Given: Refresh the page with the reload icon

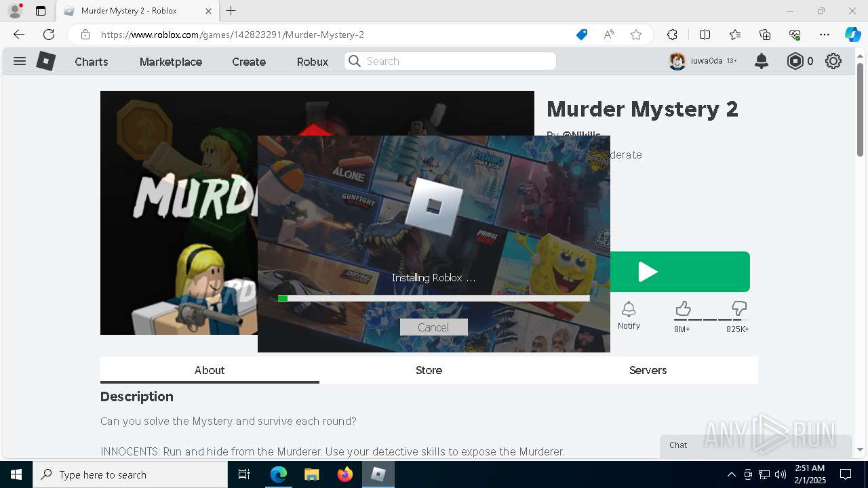Looking at the screenshot, I should 49,35.
